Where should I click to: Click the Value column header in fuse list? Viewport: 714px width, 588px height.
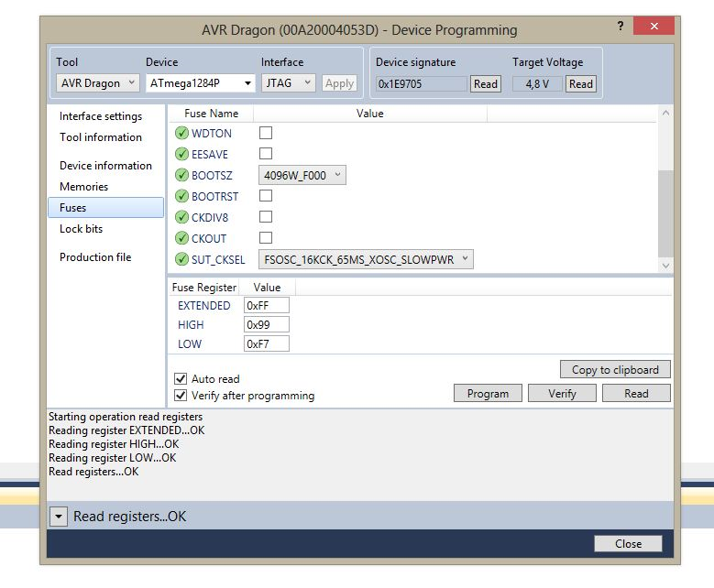tap(369, 114)
